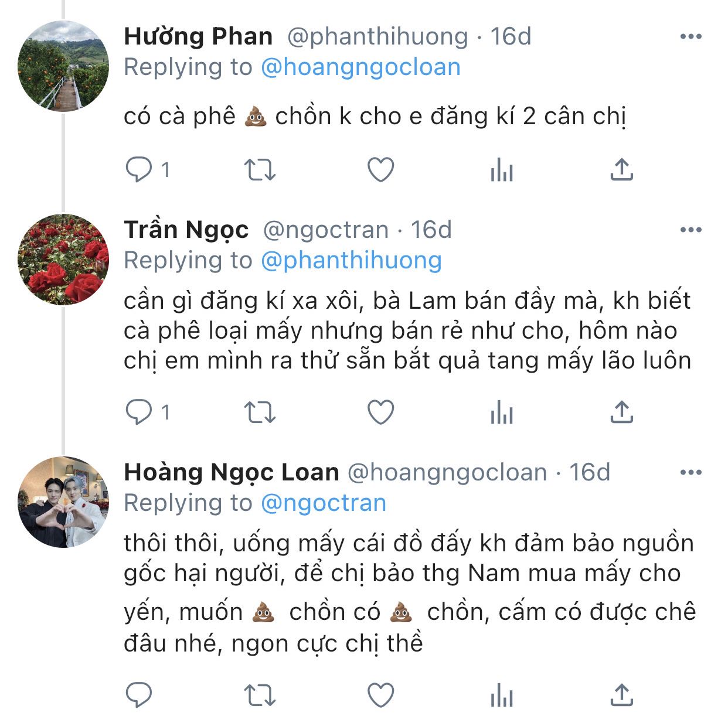Open the @ngoctran reply mention link
This screenshot has width=728, height=723.
point(324,503)
